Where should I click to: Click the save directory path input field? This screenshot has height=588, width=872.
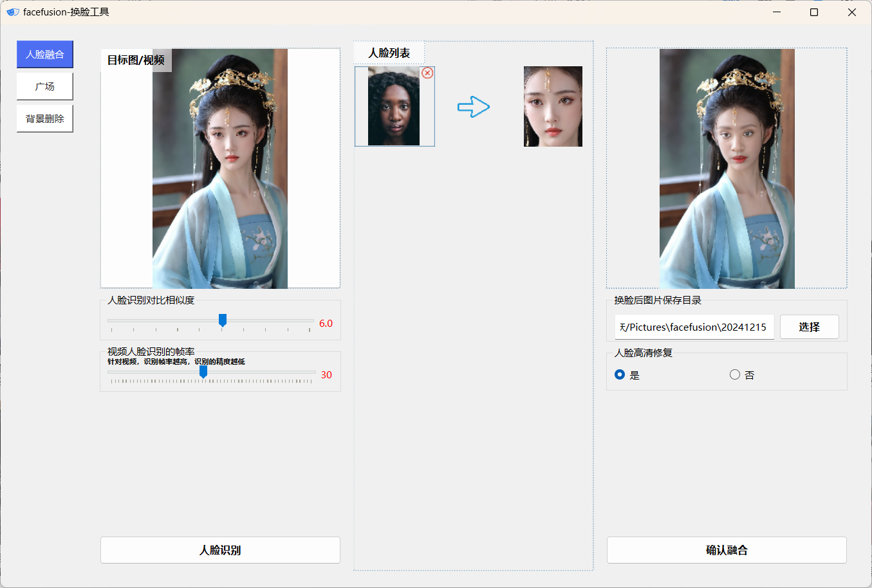[x=694, y=327]
